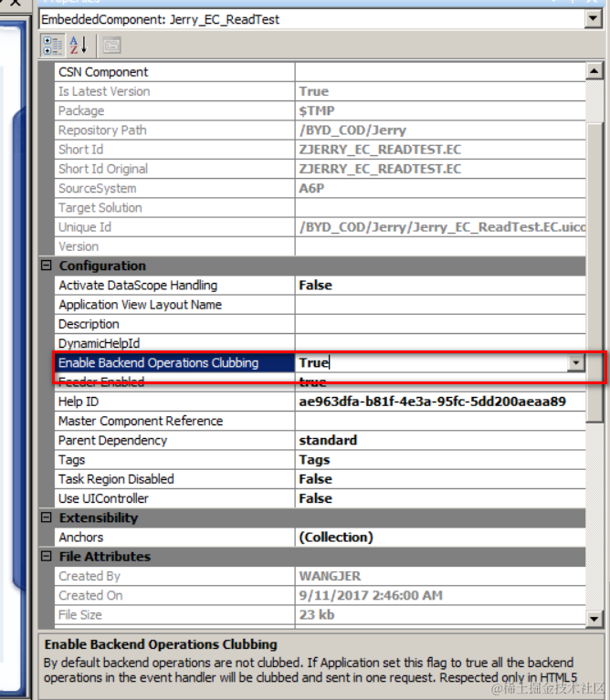Select the Use UIController property
The image size is (610, 700).
click(x=174, y=498)
